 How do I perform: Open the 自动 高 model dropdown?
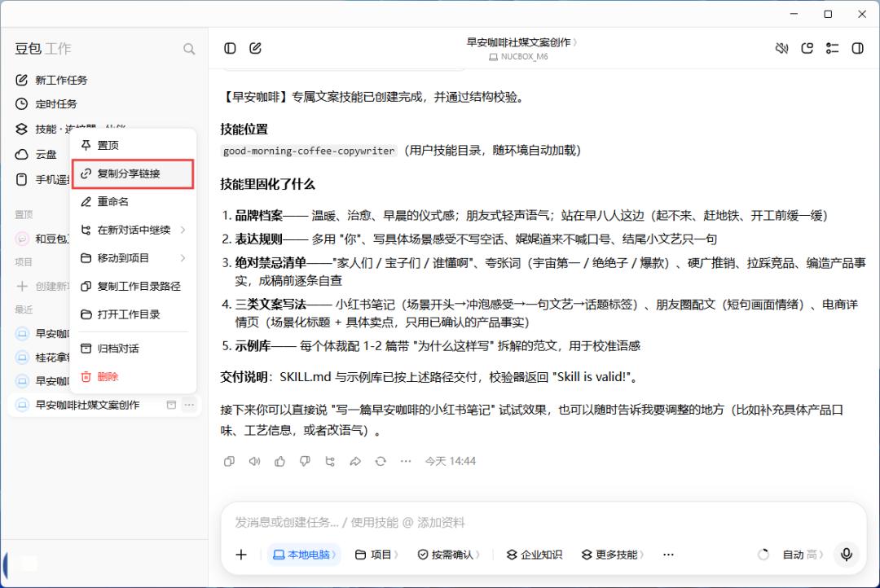coord(803,555)
